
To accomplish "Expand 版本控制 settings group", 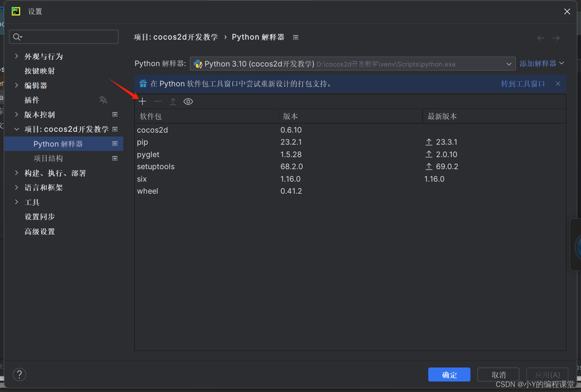I will coord(16,114).
